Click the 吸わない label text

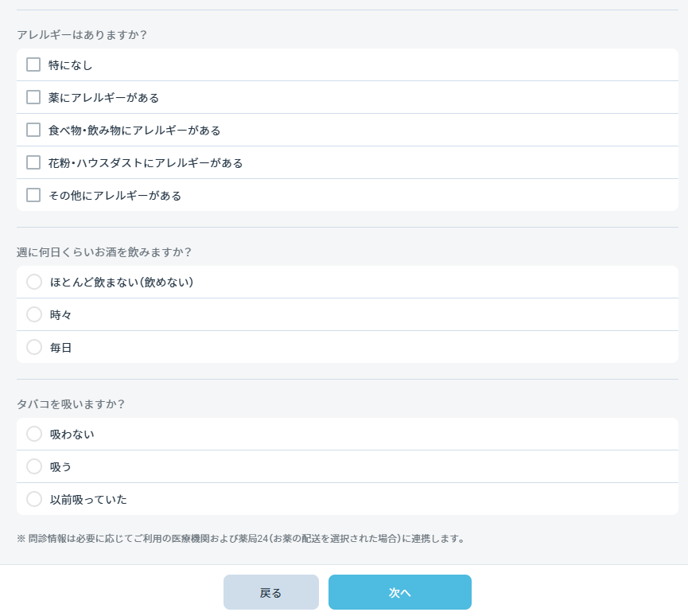pyautogui.click(x=72, y=435)
